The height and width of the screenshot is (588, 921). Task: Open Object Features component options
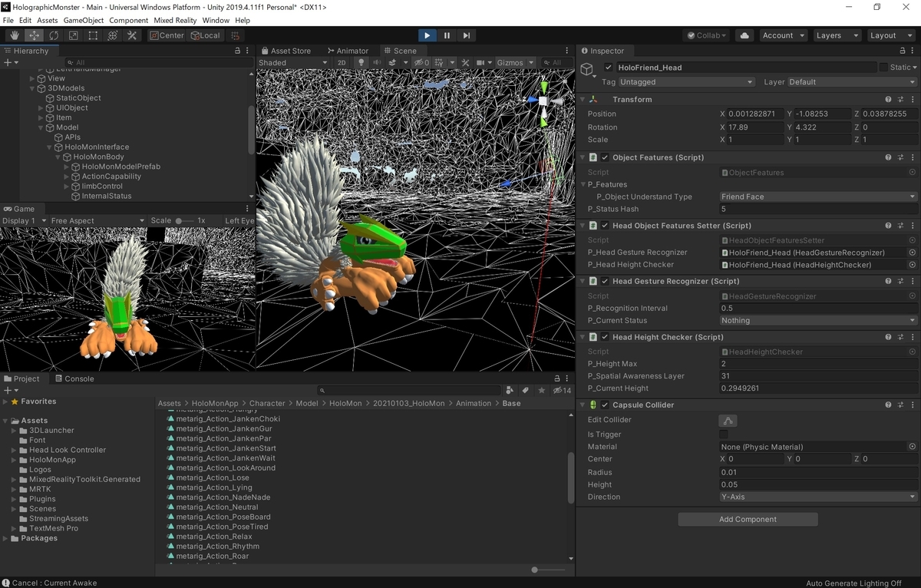coord(913,157)
